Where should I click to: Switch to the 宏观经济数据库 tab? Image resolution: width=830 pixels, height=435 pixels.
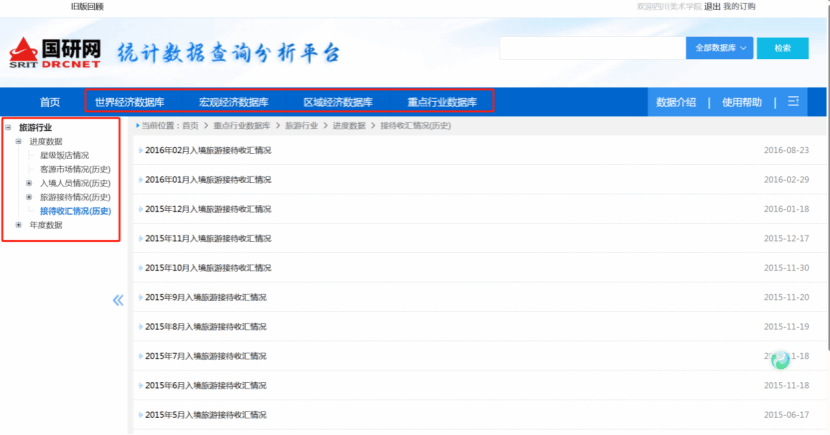pyautogui.click(x=234, y=102)
